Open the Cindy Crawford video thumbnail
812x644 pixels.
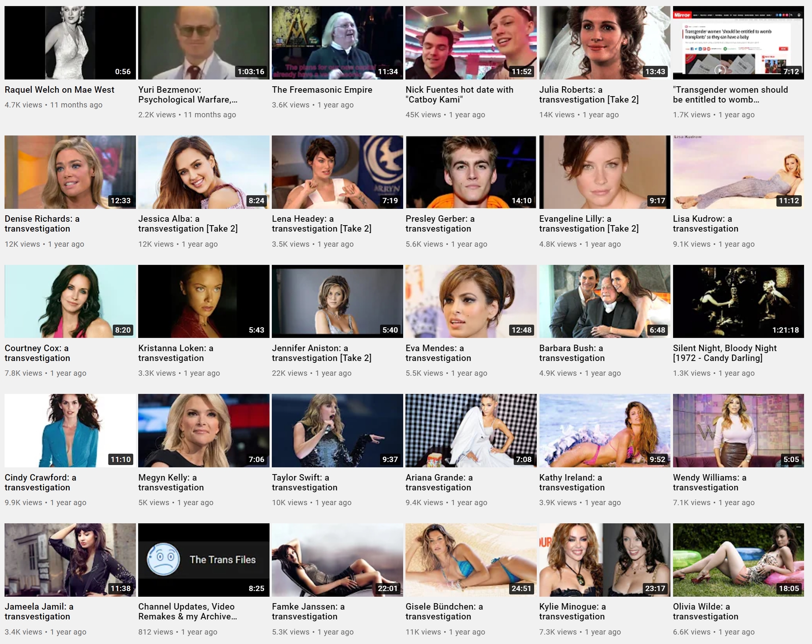click(70, 431)
